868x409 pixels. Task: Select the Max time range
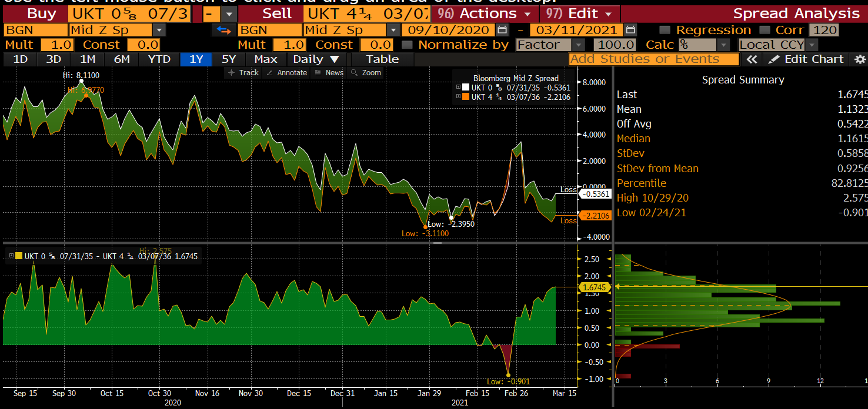[266, 59]
